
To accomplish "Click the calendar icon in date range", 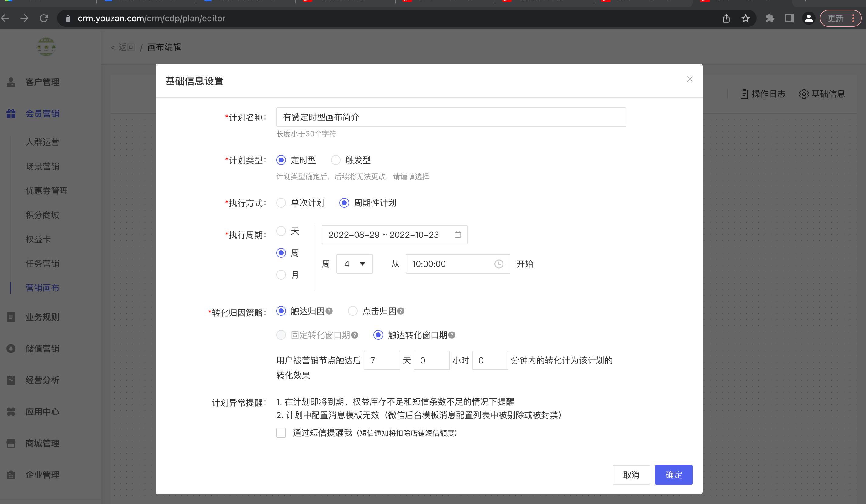I will 458,235.
